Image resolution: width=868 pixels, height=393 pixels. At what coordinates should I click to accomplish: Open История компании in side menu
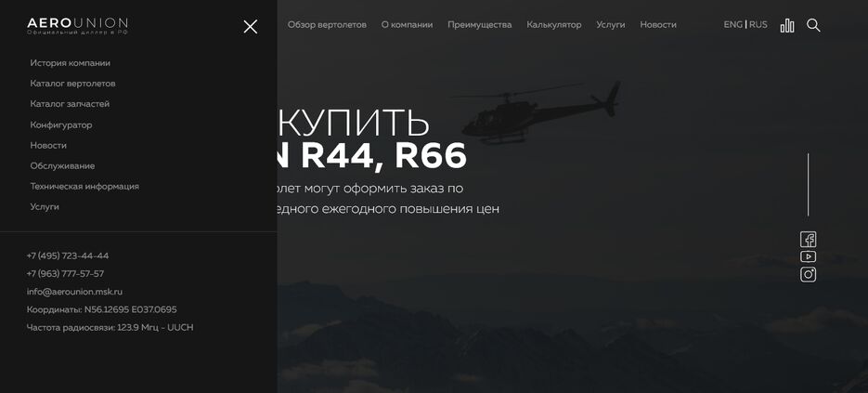(71, 63)
